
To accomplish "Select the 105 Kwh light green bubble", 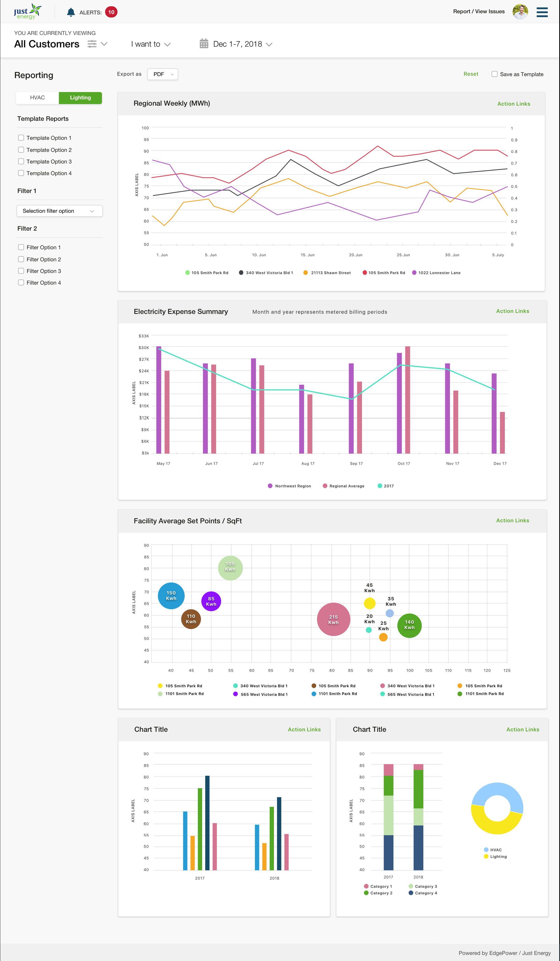I will tap(230, 568).
